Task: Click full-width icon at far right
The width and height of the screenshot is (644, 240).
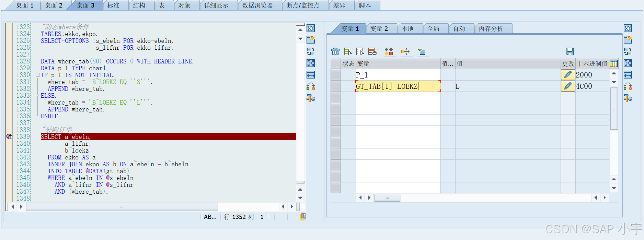Action: tap(628, 75)
